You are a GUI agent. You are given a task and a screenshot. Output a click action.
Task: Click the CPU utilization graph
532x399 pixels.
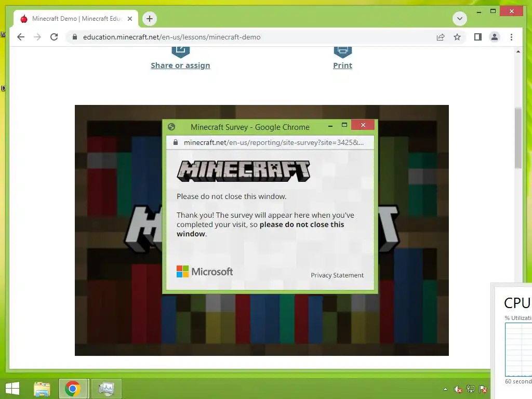518,349
